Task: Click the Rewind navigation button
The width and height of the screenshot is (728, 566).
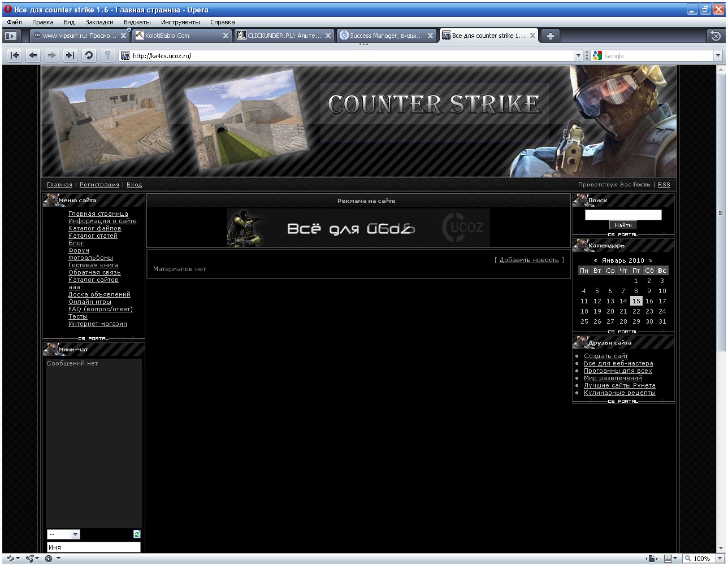Action: point(15,55)
